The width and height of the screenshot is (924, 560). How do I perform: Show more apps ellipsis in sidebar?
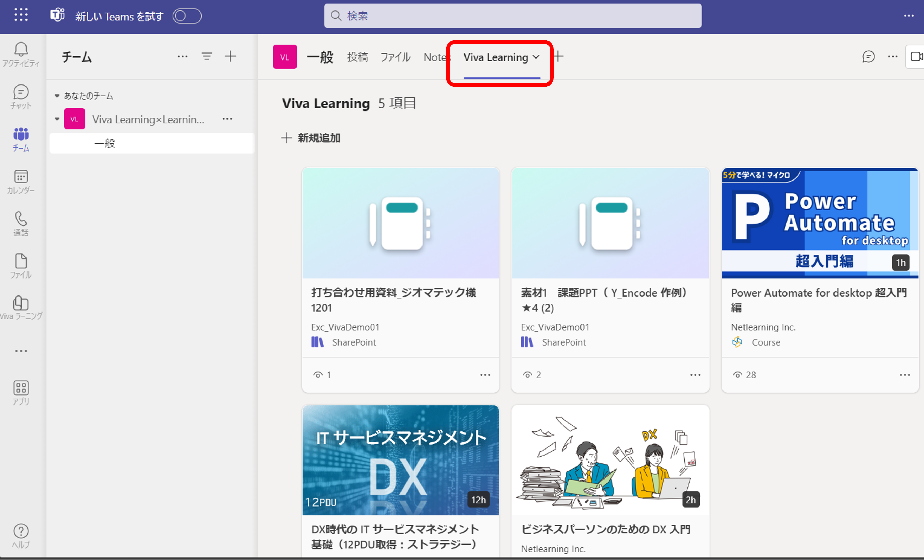(21, 351)
